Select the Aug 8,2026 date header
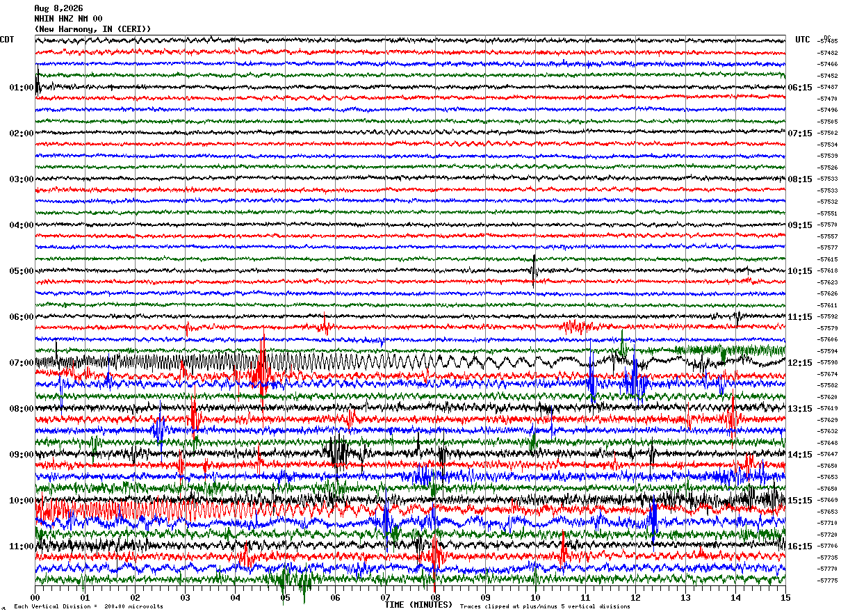The height and width of the screenshot is (616, 841). click(x=58, y=8)
